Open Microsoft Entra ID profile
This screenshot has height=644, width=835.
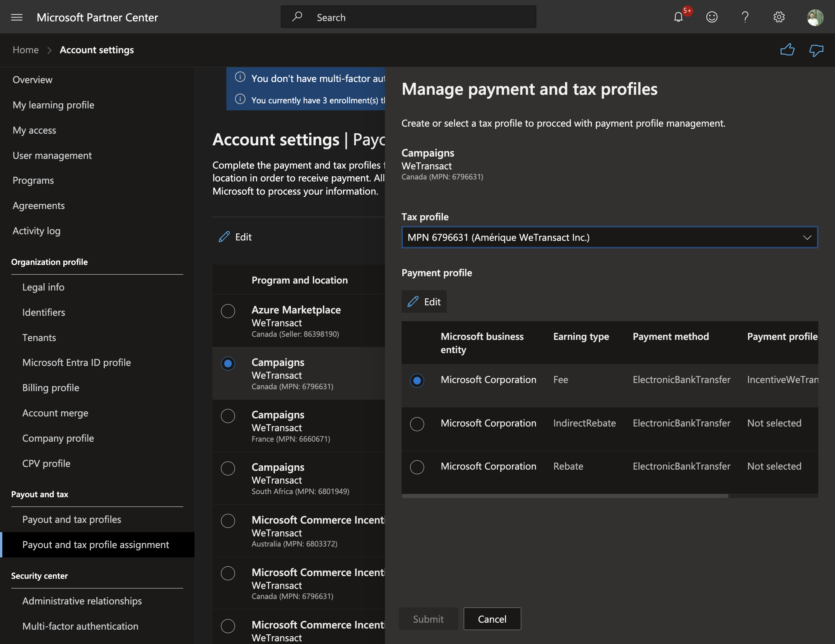click(x=77, y=362)
